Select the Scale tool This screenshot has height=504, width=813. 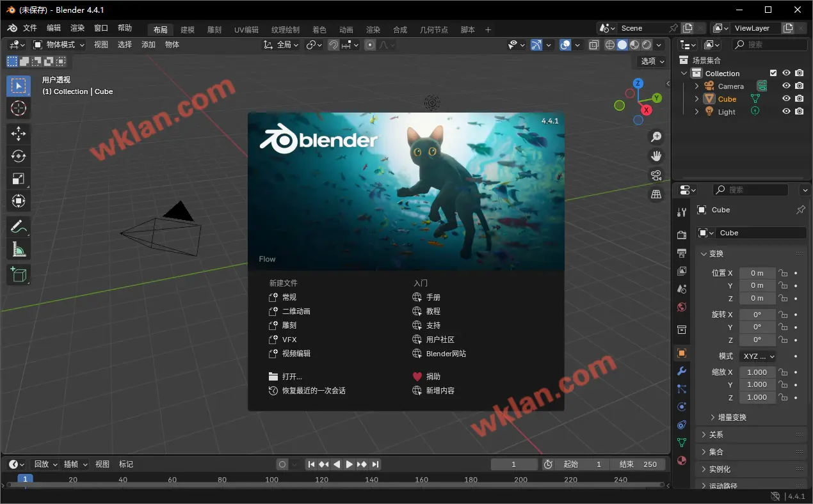(19, 178)
